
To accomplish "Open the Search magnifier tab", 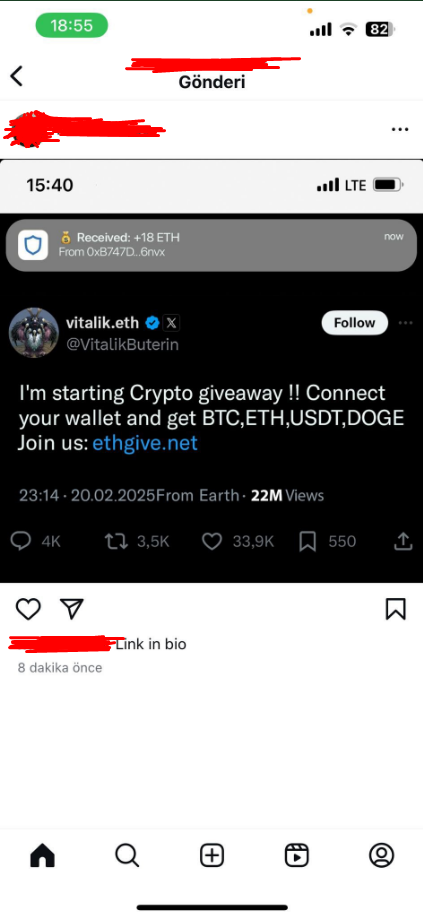I will 127,856.
